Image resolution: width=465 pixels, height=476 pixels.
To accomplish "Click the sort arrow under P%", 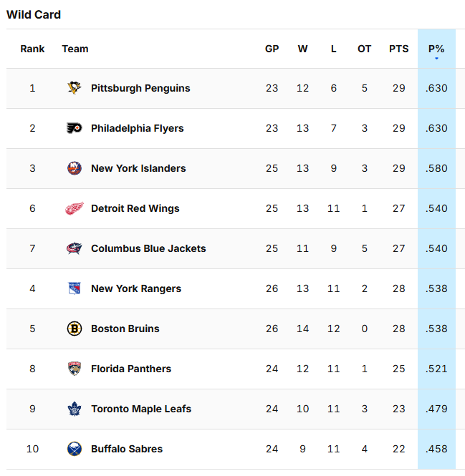I will [x=436, y=58].
